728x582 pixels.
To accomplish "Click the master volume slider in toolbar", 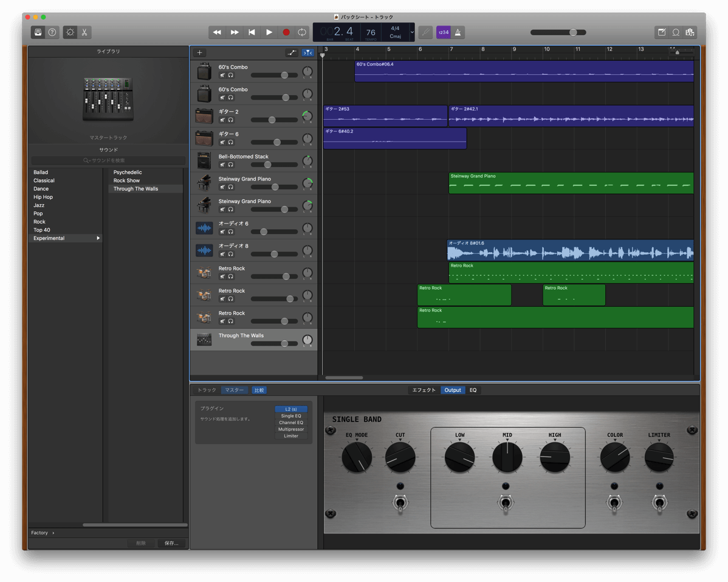I will pyautogui.click(x=558, y=32).
